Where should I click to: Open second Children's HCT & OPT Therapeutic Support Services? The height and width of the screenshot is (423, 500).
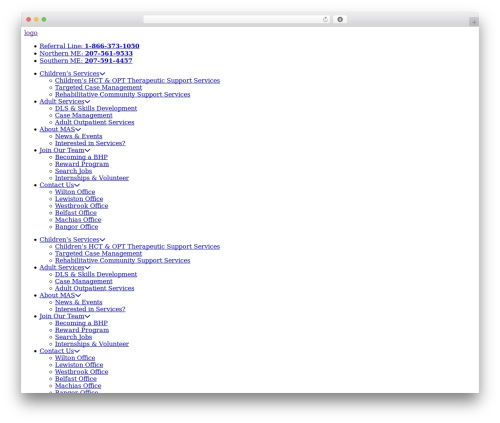pyautogui.click(x=137, y=246)
